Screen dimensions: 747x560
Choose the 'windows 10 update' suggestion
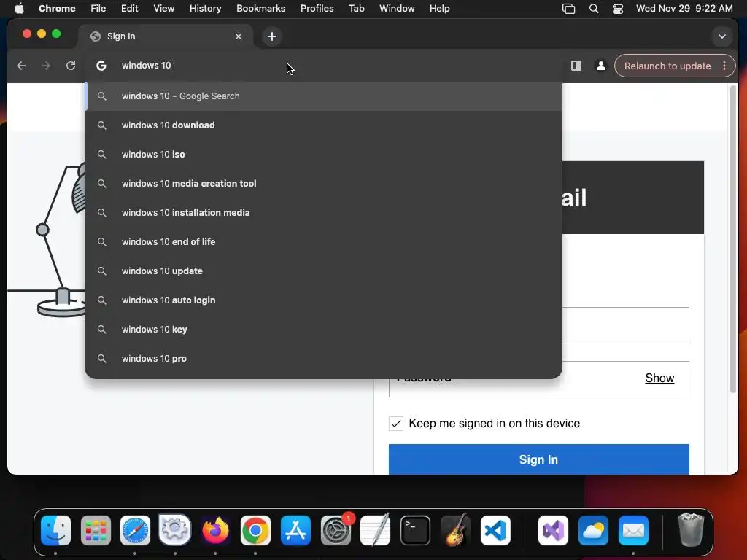[323, 271]
